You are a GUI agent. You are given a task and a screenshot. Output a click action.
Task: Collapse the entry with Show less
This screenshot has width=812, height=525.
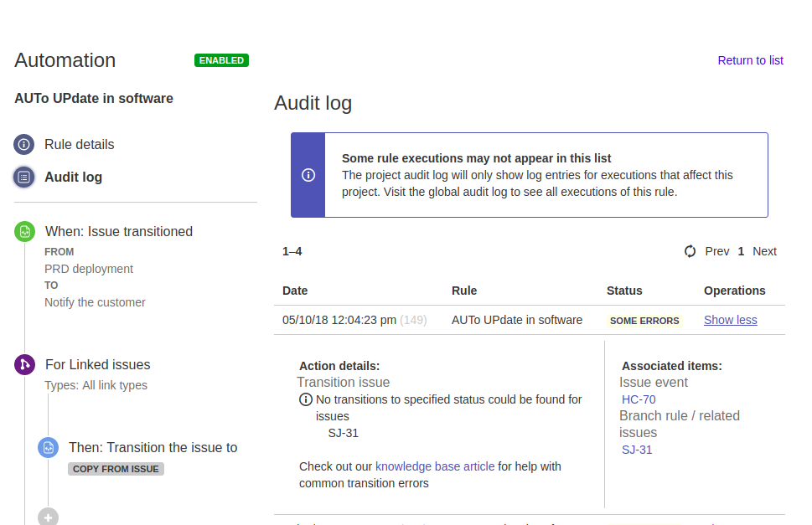[x=730, y=320]
